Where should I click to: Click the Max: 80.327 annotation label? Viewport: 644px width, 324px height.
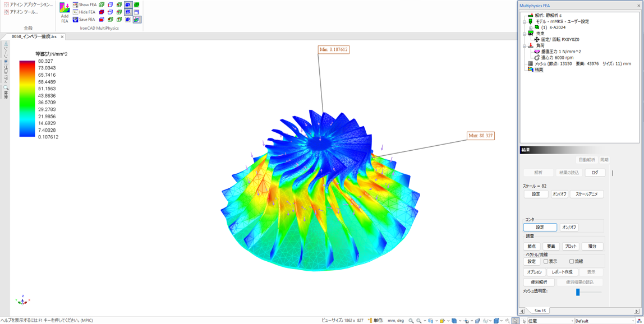[480, 136]
